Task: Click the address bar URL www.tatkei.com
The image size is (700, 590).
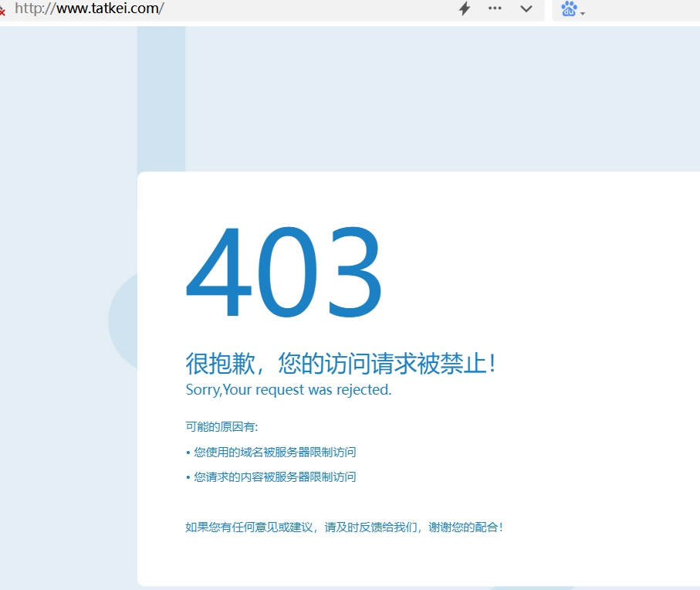Action: (90, 8)
